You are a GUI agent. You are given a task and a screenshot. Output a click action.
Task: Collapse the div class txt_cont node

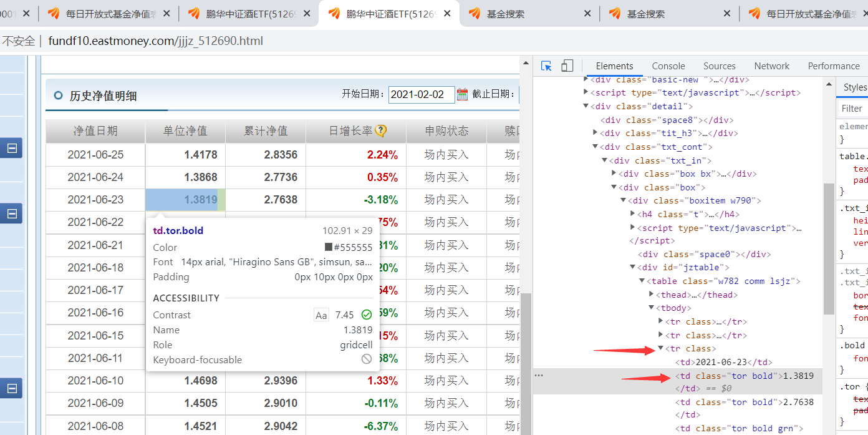click(596, 147)
